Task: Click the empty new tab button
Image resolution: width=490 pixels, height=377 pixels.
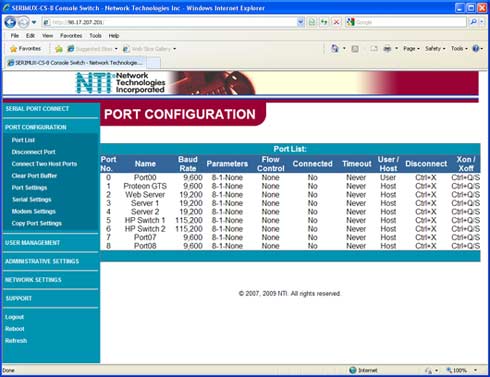Action: click(x=153, y=63)
